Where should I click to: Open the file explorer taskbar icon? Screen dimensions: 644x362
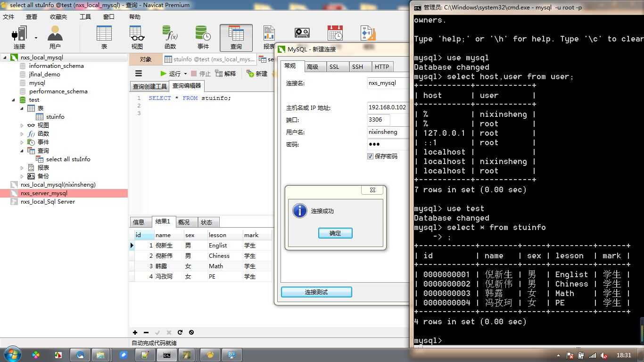point(100,355)
